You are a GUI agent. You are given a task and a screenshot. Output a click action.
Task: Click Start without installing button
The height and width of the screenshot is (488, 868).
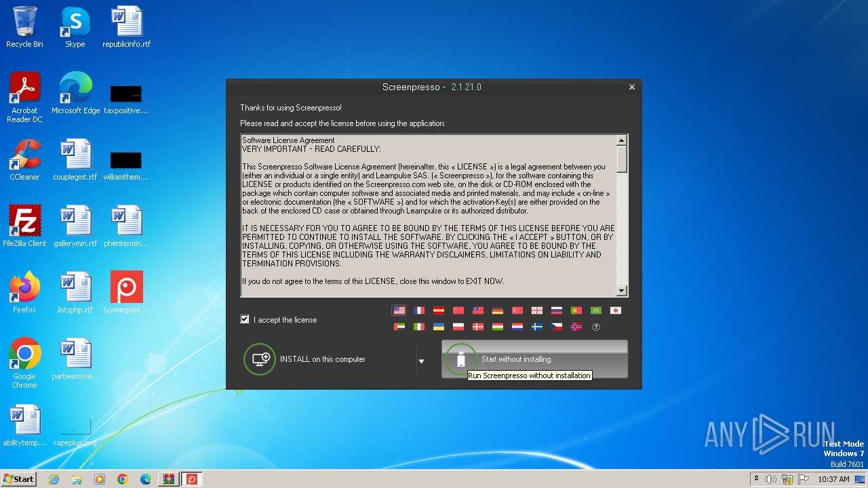click(x=534, y=359)
